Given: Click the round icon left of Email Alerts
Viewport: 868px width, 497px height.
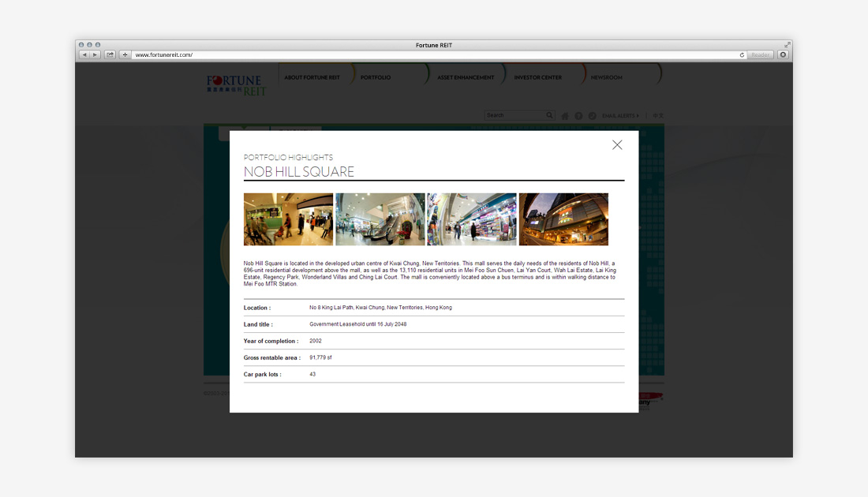Looking at the screenshot, I should tap(593, 116).
